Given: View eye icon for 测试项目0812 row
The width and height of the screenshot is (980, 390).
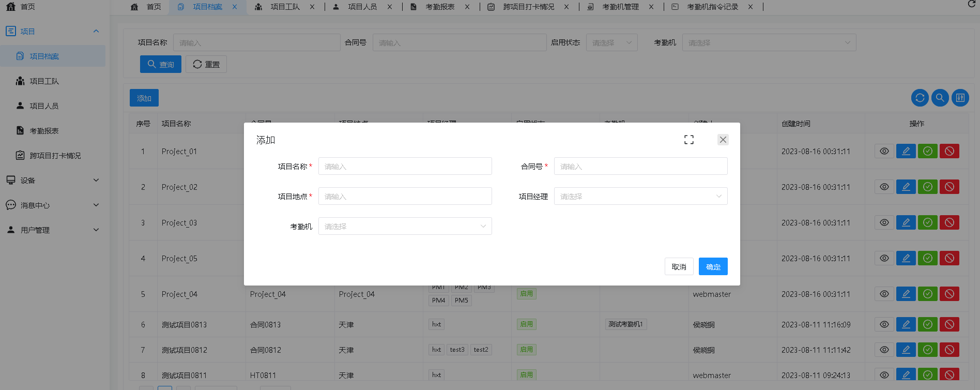Looking at the screenshot, I should point(884,350).
